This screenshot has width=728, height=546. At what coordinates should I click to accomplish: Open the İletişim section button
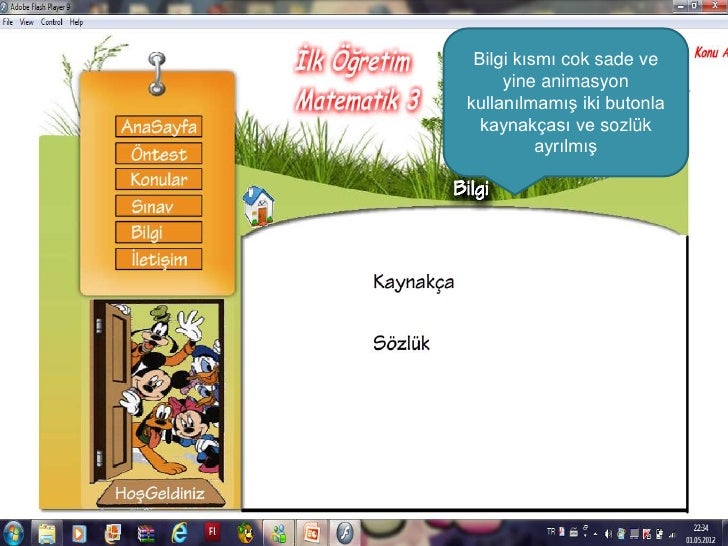click(159, 259)
